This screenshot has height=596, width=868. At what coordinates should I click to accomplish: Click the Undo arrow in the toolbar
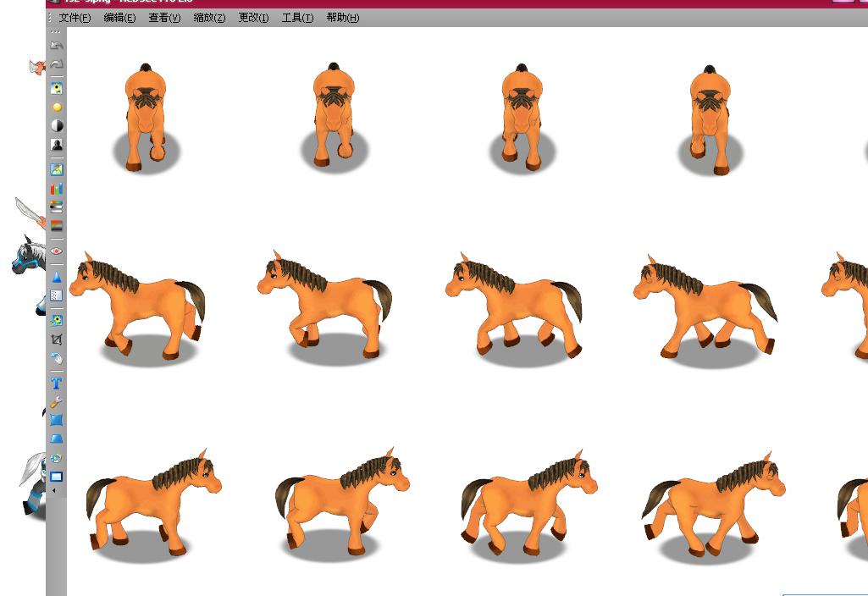pyautogui.click(x=57, y=46)
